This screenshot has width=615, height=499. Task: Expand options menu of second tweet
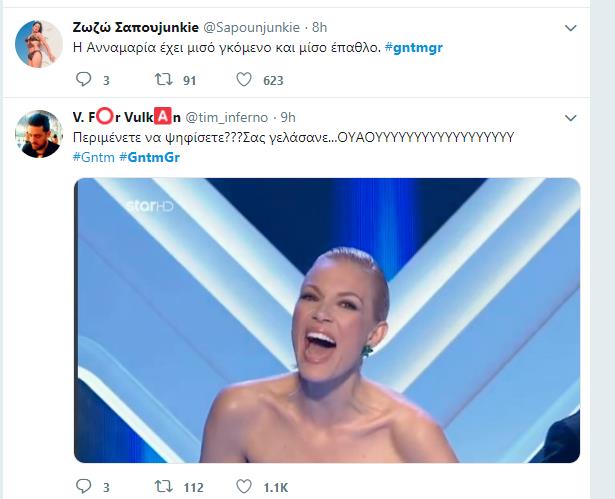tap(571, 117)
